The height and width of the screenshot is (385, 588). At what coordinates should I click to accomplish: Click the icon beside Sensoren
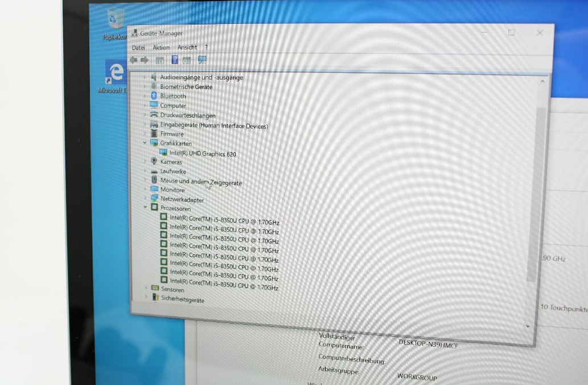click(155, 288)
